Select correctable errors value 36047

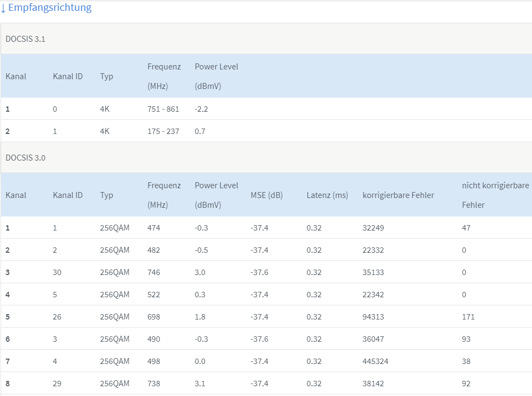click(x=373, y=339)
